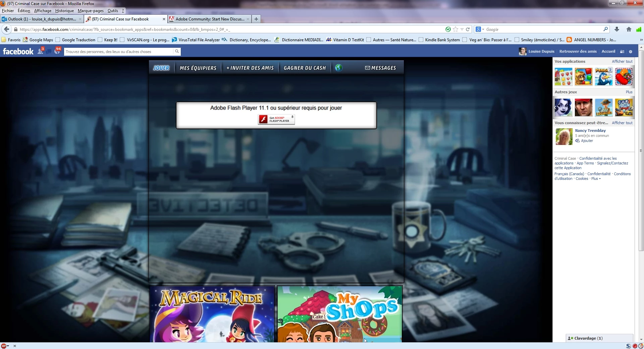Open the Historique menu
The image size is (644, 349).
coord(64,10)
